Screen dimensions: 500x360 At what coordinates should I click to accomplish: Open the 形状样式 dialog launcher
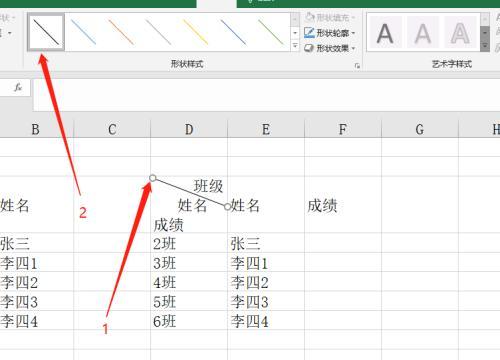point(357,66)
